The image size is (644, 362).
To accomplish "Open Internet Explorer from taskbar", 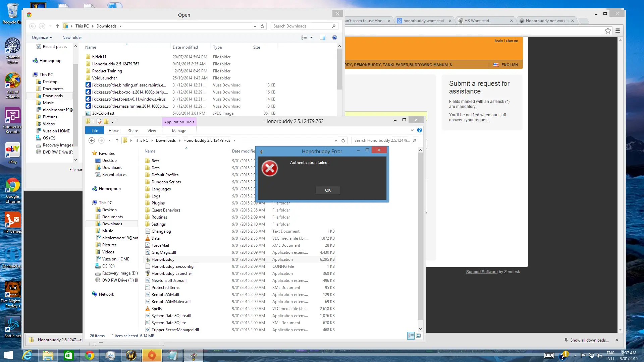I will point(27,355).
